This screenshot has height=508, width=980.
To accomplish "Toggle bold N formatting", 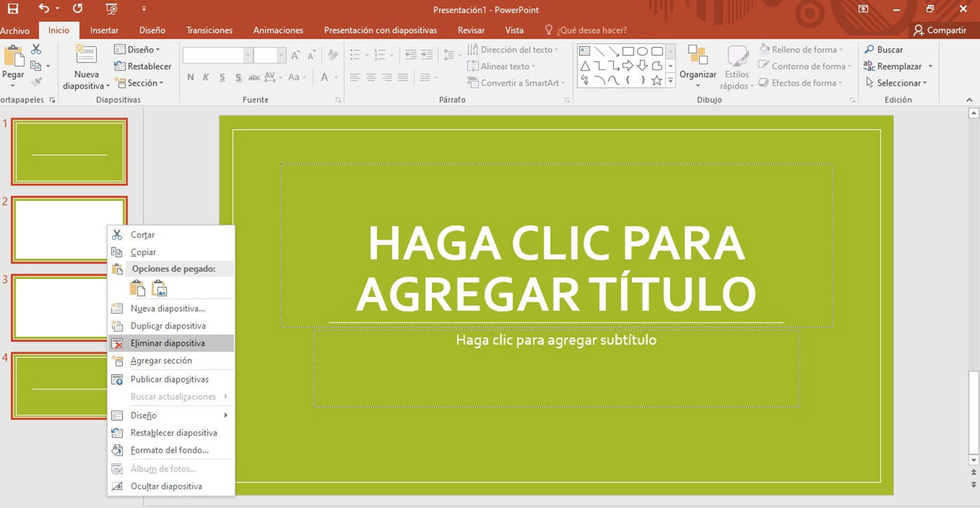I will click(190, 78).
